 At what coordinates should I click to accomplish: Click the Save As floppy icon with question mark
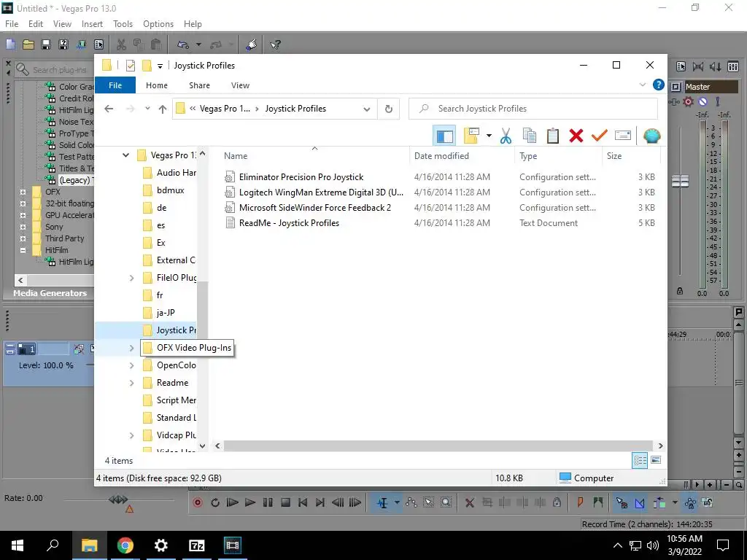coord(63,44)
